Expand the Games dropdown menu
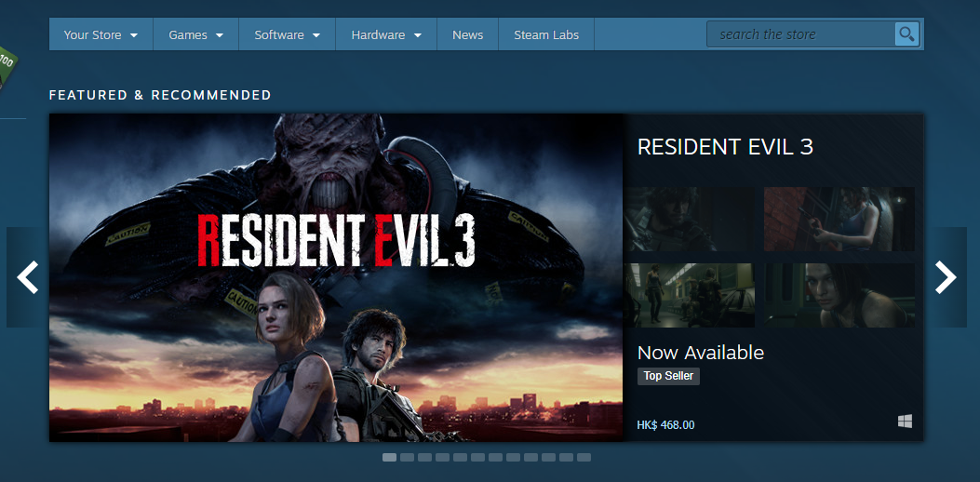 pyautogui.click(x=195, y=35)
